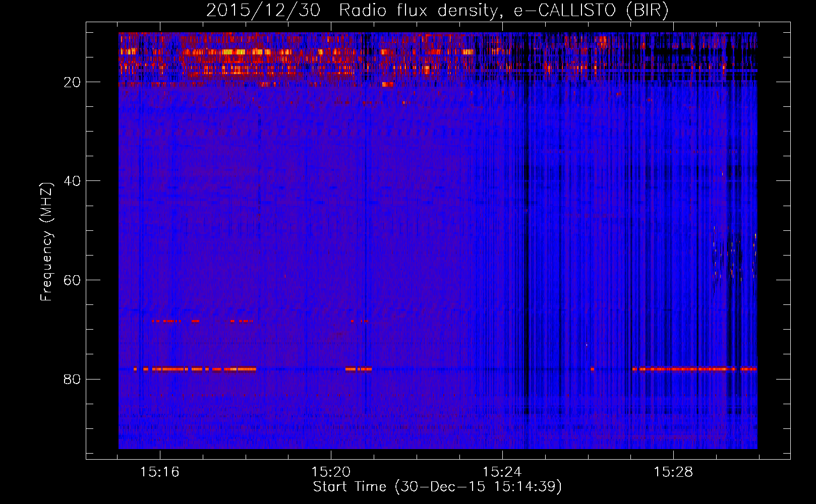Screen dimensions: 816x504
Task: Click the 60 frequency tick label
Action: click(x=72, y=280)
